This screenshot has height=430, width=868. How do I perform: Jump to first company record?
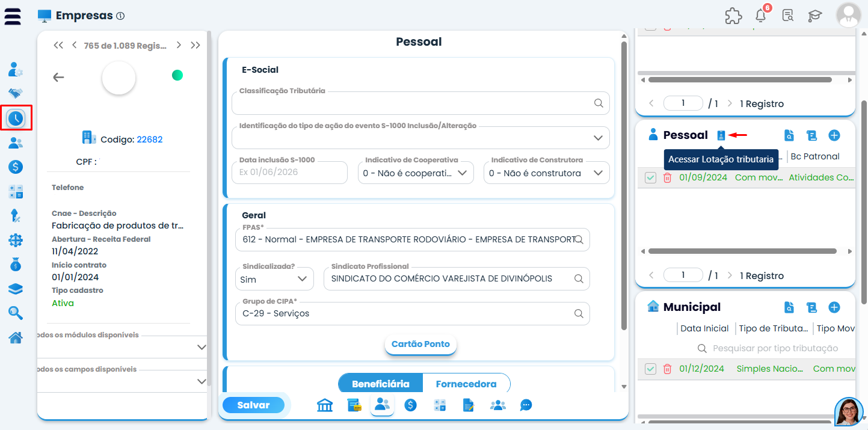[58, 45]
